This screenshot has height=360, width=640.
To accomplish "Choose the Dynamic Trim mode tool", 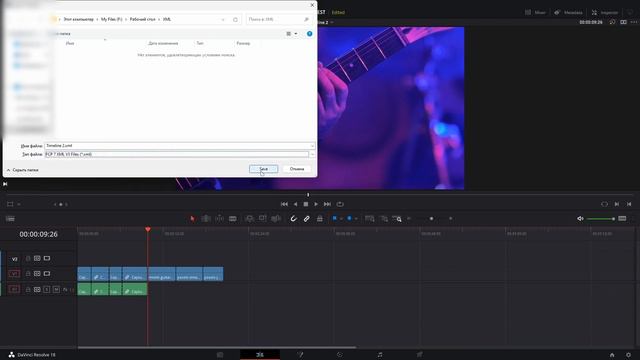I will tap(220, 219).
